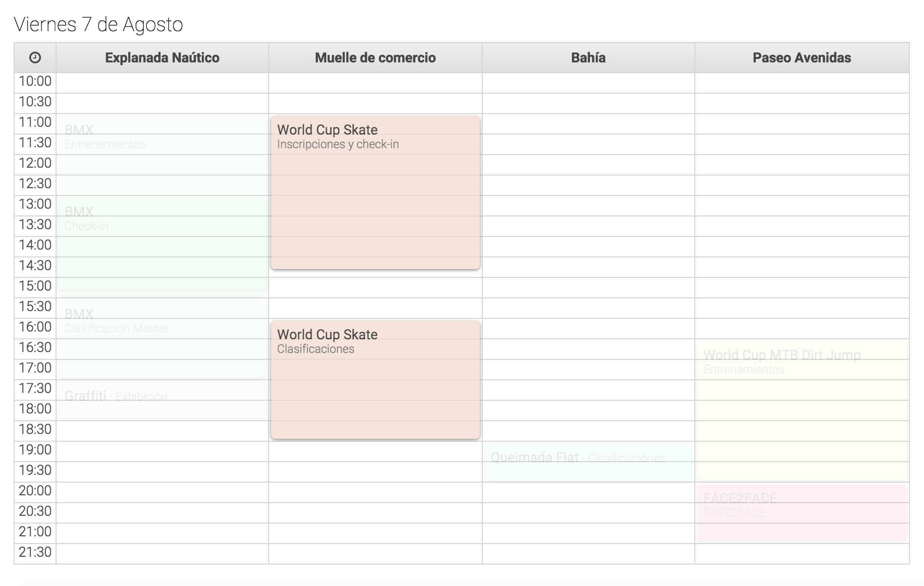Click the 12:30 time row label

pyautogui.click(x=35, y=184)
